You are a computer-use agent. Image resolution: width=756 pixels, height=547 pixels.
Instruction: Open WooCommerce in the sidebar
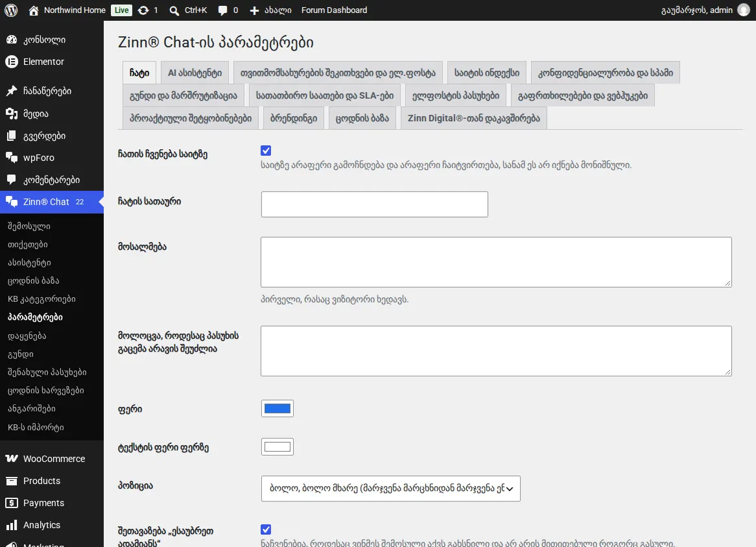point(52,459)
